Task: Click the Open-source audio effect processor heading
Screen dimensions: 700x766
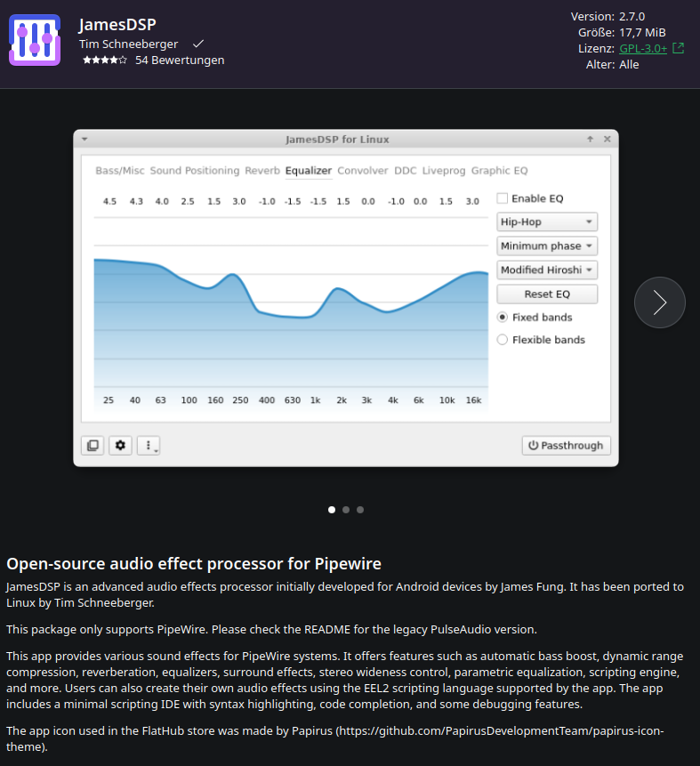Action: pos(194,564)
